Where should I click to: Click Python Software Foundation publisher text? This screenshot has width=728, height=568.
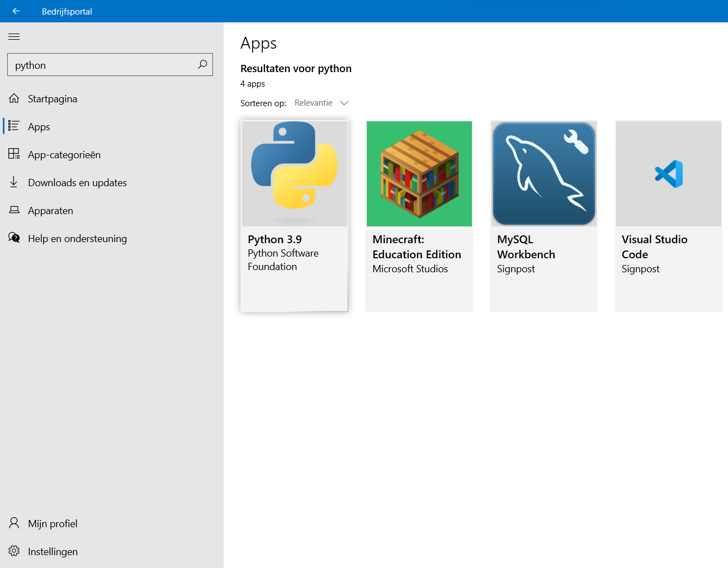(283, 260)
